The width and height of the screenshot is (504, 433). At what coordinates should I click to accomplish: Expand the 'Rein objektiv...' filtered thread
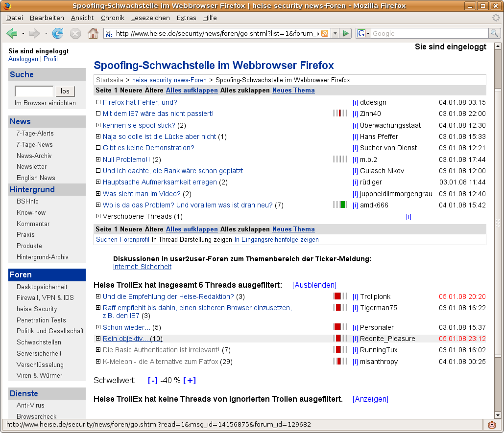(98, 338)
